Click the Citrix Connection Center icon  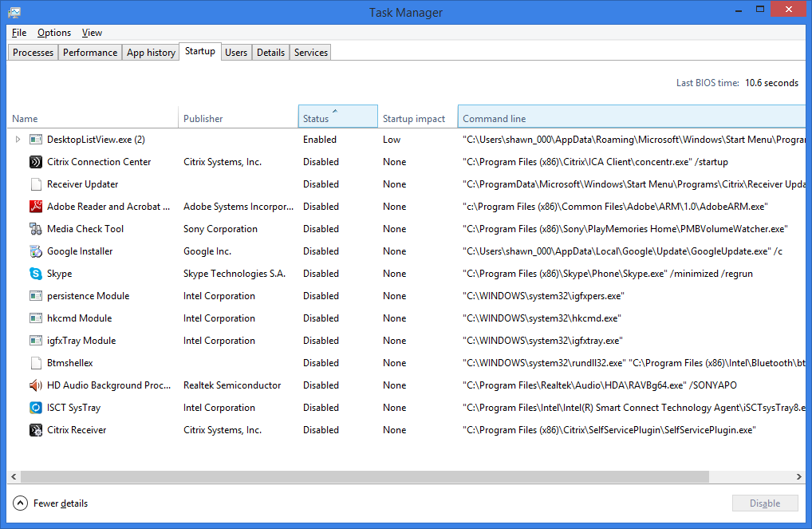[35, 161]
